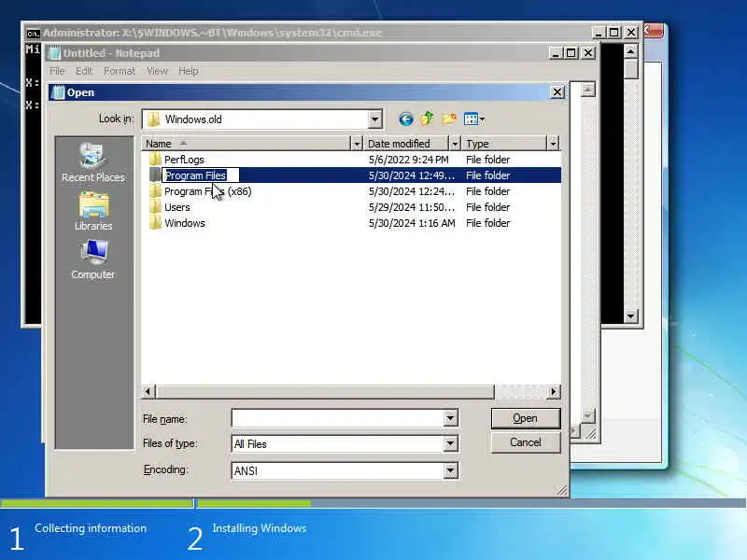
Task: Expand the Look in dropdown
Action: (375, 119)
